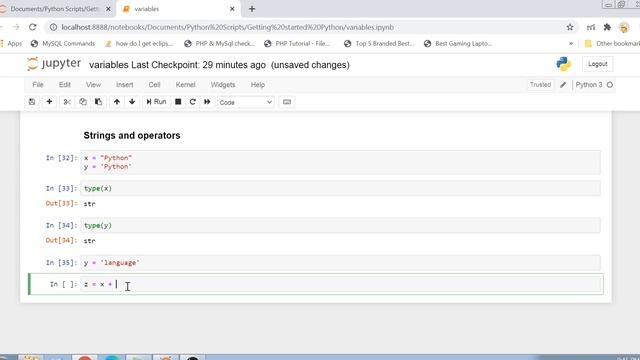This screenshot has height=360, width=640.
Task: Close the Documents/Python Scripts tab
Action: coord(108,9)
